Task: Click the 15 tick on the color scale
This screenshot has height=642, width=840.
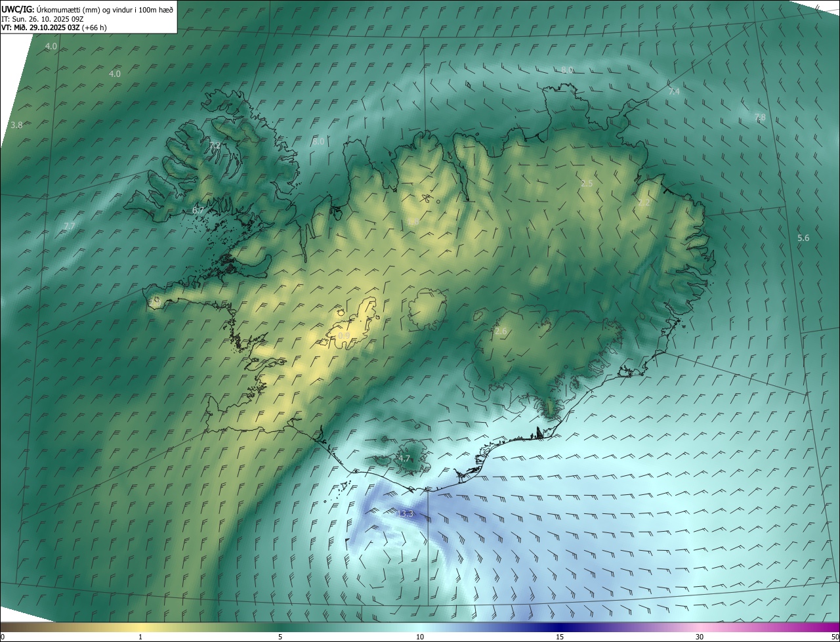Action: click(x=560, y=637)
